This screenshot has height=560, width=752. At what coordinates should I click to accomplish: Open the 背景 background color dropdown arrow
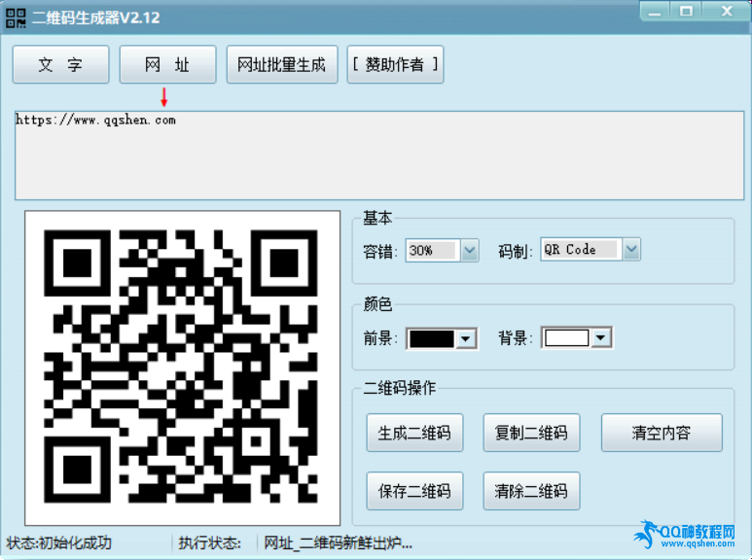[600, 338]
